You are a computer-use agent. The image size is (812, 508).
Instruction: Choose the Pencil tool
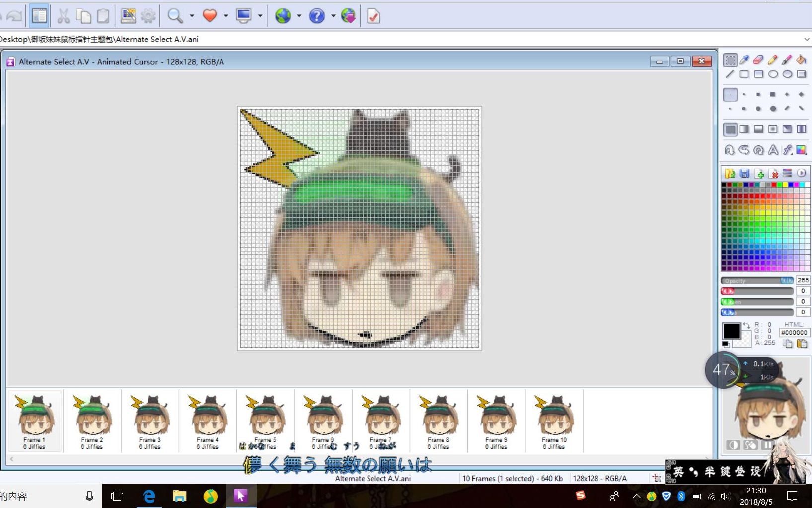(x=773, y=60)
